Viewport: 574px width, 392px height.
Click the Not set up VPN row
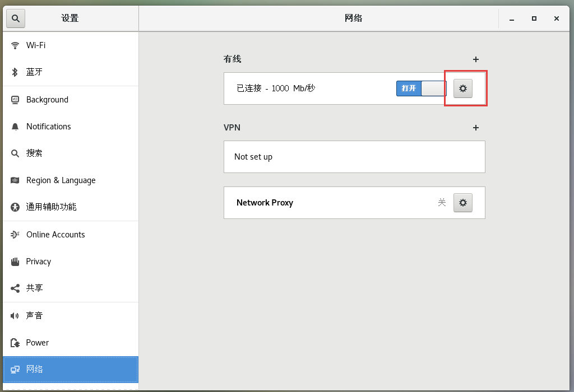pyautogui.click(x=354, y=157)
